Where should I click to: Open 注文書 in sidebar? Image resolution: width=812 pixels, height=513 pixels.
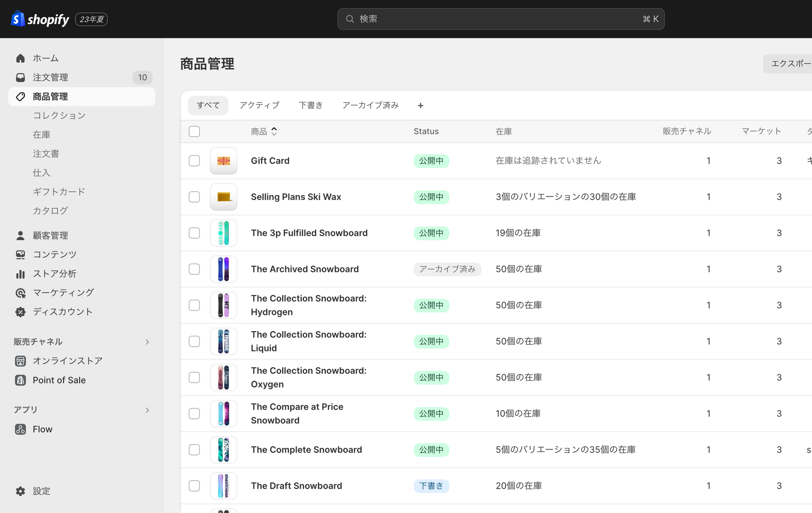46,154
